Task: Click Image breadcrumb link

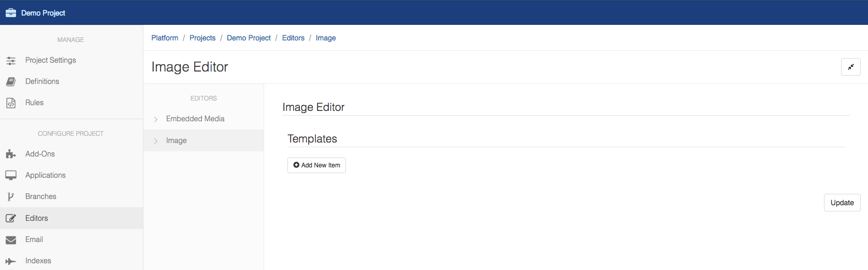Action: [x=326, y=38]
